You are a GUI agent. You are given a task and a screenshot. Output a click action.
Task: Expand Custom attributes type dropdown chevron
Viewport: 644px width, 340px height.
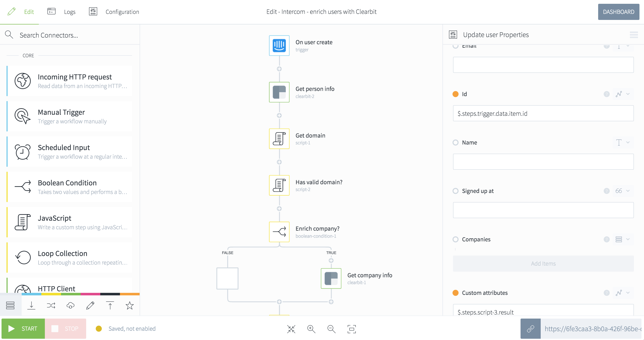coord(628,293)
